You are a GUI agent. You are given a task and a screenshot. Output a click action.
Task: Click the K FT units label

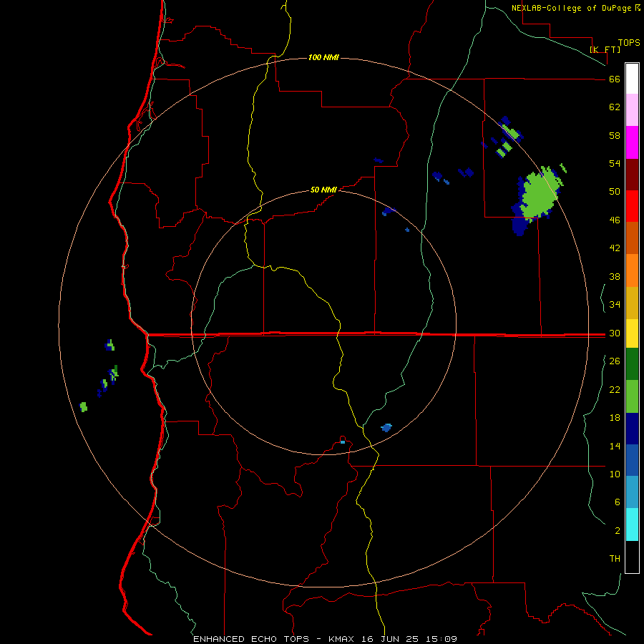[x=605, y=49]
